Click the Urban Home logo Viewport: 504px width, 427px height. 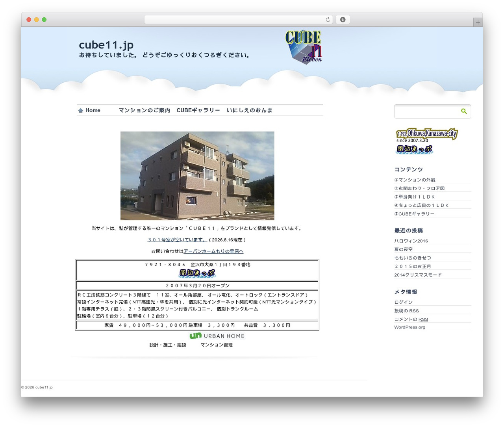[217, 336]
